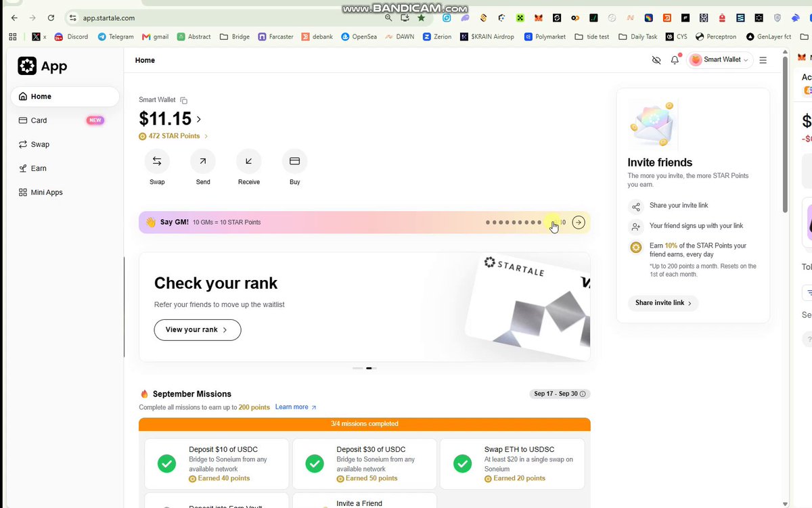
Task: Expand balance details chevron next to $11.15
Action: coord(199,119)
